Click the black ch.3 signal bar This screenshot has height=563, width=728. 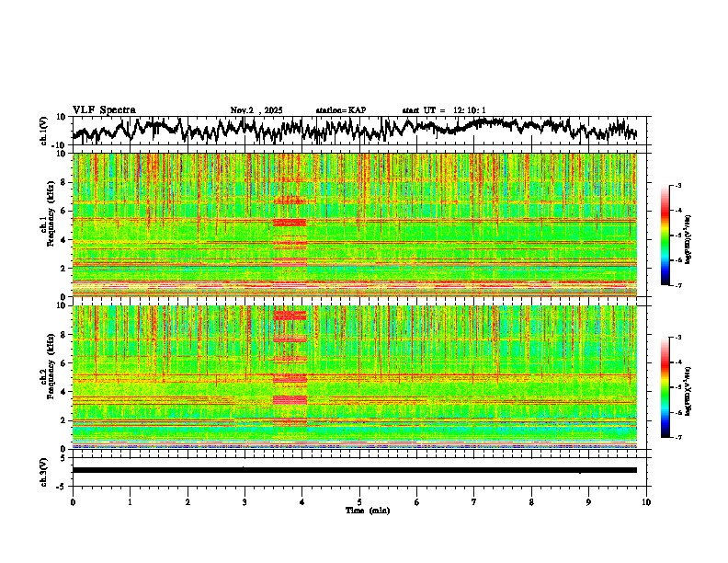point(355,470)
